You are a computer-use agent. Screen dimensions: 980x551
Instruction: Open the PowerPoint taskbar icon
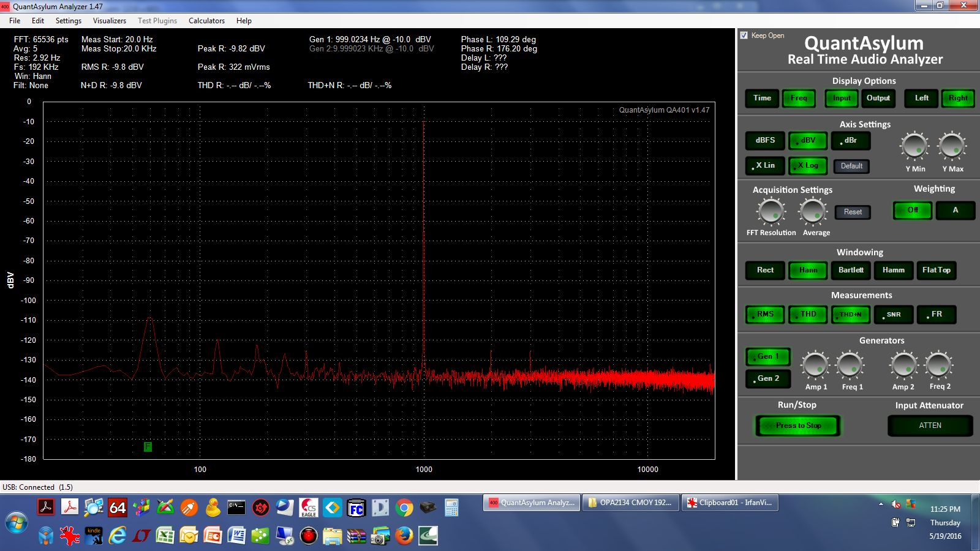(213, 536)
